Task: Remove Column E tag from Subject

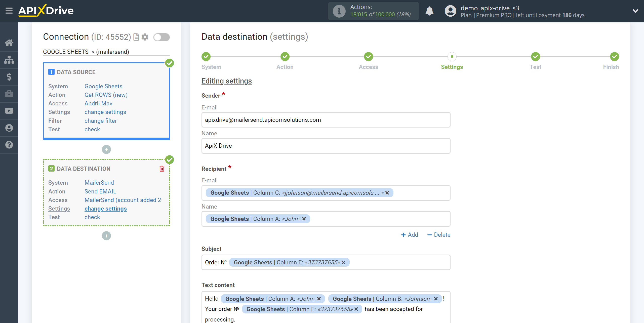Action: [x=343, y=262]
